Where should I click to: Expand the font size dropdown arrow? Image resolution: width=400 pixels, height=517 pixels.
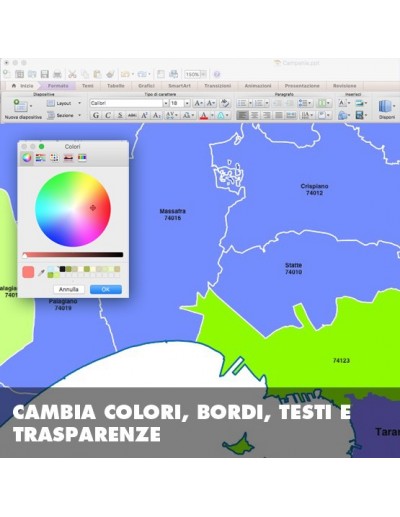click(x=187, y=103)
